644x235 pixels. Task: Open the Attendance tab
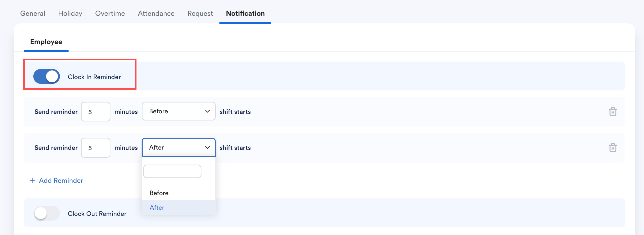tap(156, 13)
